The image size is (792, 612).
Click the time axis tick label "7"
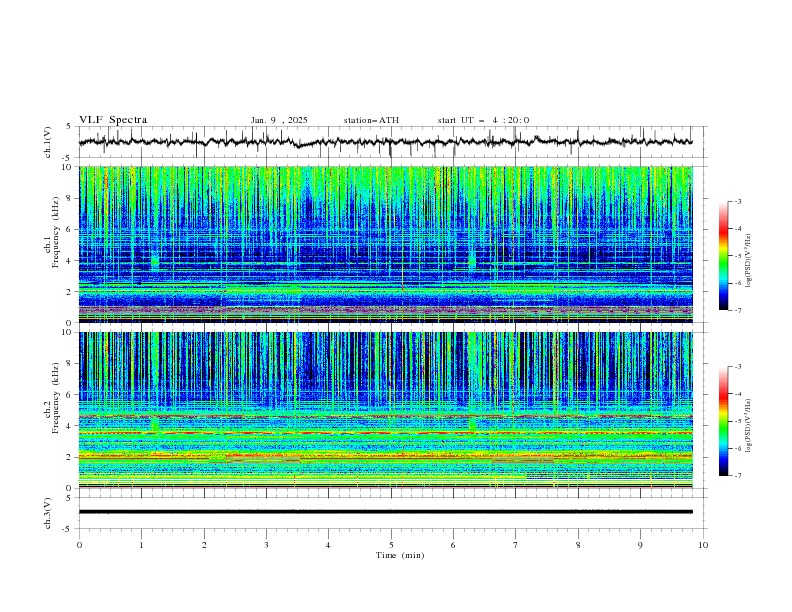pos(516,545)
